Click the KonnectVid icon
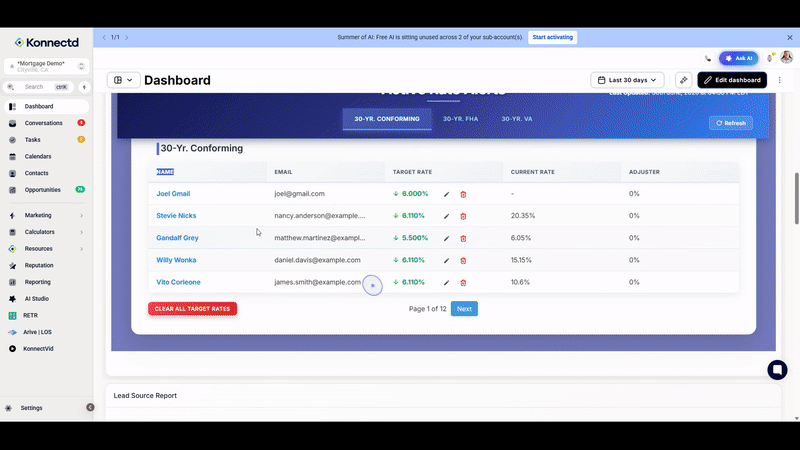 tap(13, 349)
